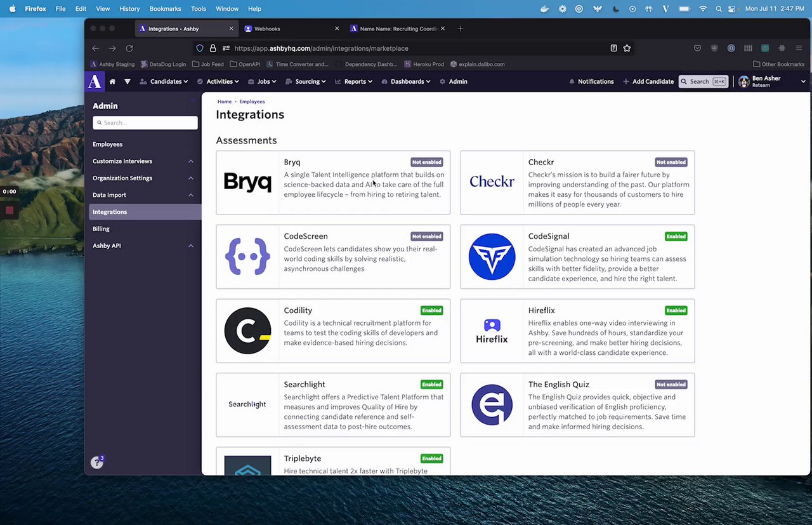The width and height of the screenshot is (812, 525).
Task: Click the Ashby logo in the top nav
Action: tap(95, 81)
